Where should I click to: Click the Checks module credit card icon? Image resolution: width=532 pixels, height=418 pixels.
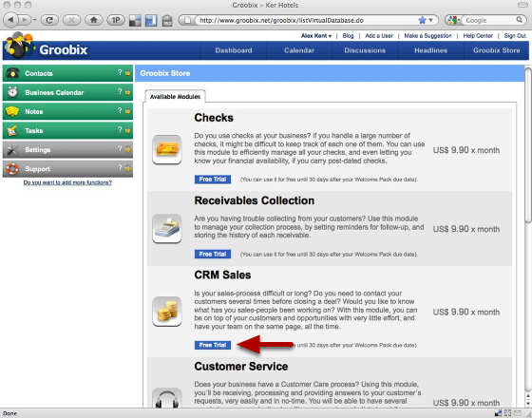pyautogui.click(x=167, y=149)
